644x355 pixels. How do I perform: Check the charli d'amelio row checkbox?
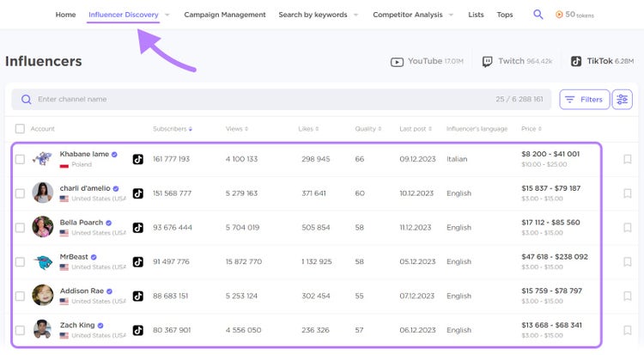pos(20,193)
